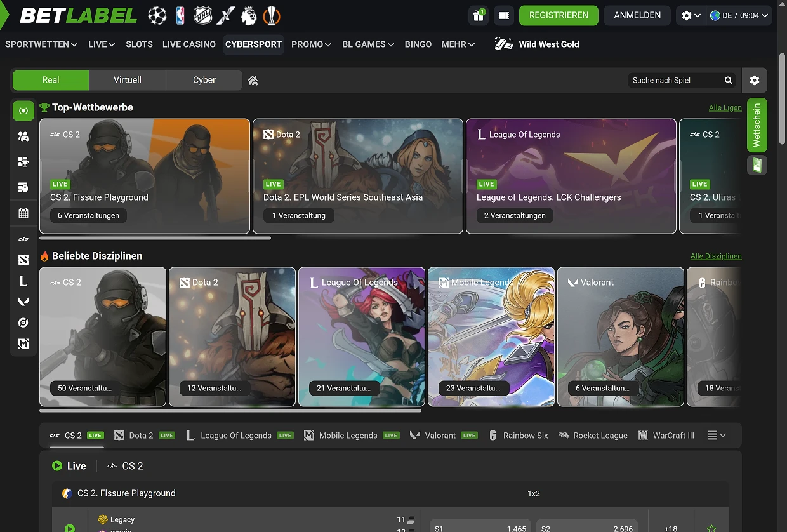Open esports filter settings gear
Viewport: 787px width, 532px height.
(754, 81)
